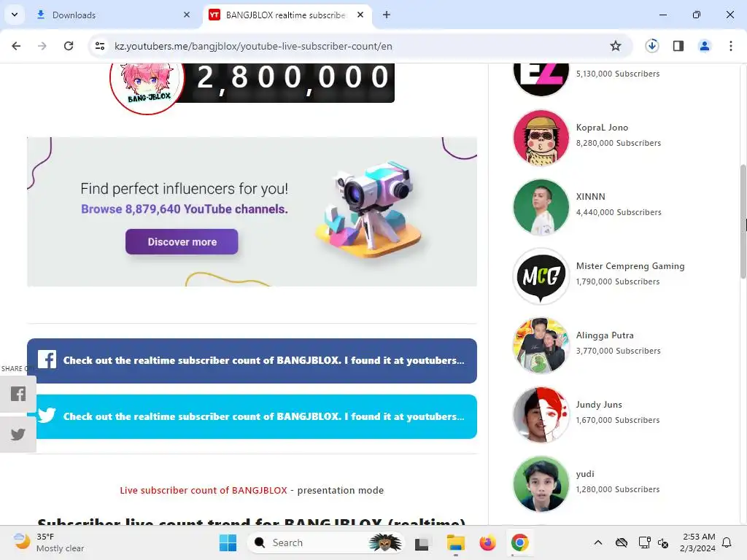
Task: Open the Alingga Putra channel name
Action: pos(605,335)
